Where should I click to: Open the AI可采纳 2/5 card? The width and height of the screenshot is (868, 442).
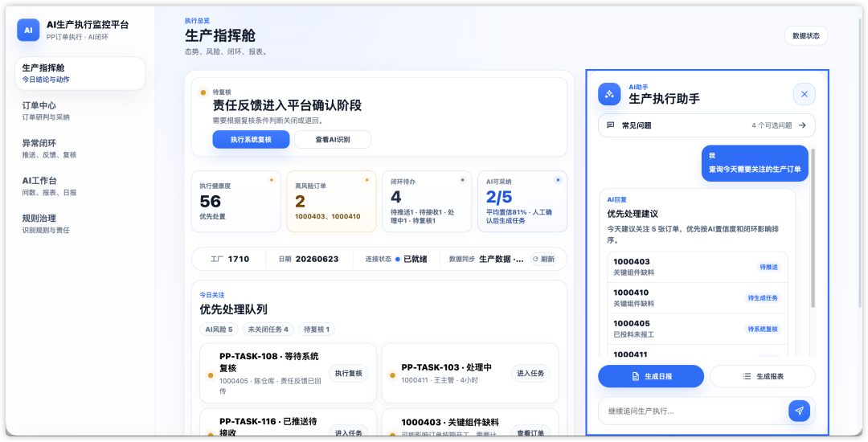(x=522, y=202)
